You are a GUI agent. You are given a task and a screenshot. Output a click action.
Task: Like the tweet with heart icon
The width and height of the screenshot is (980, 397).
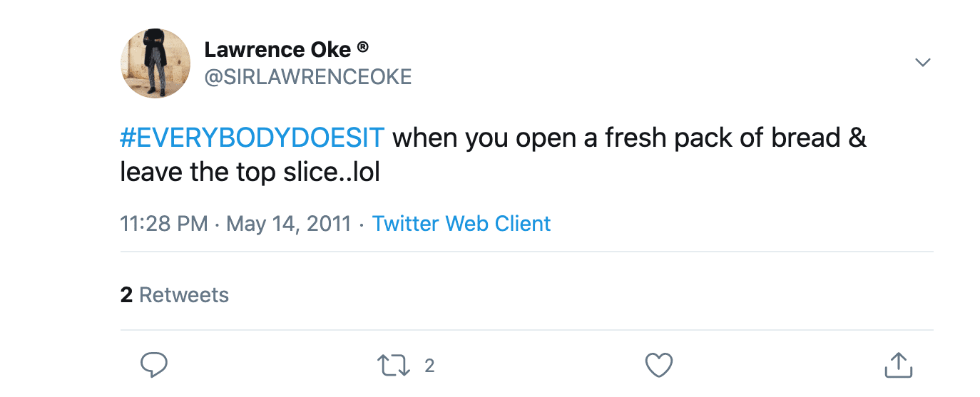pos(659,365)
